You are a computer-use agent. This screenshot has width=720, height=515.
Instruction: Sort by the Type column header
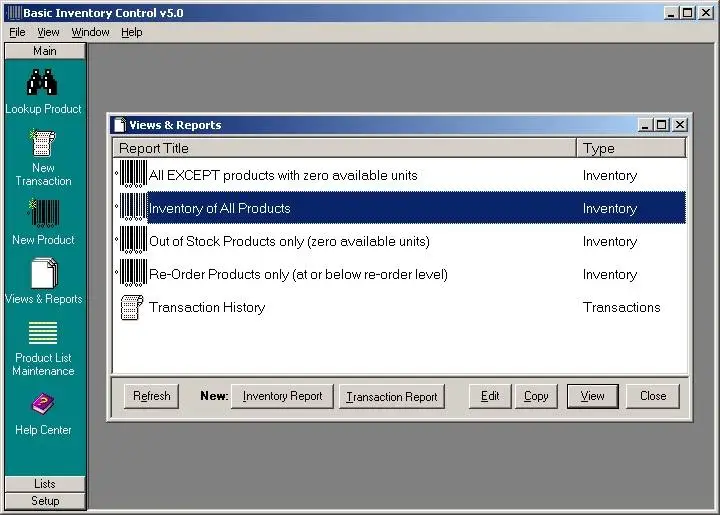pos(631,148)
